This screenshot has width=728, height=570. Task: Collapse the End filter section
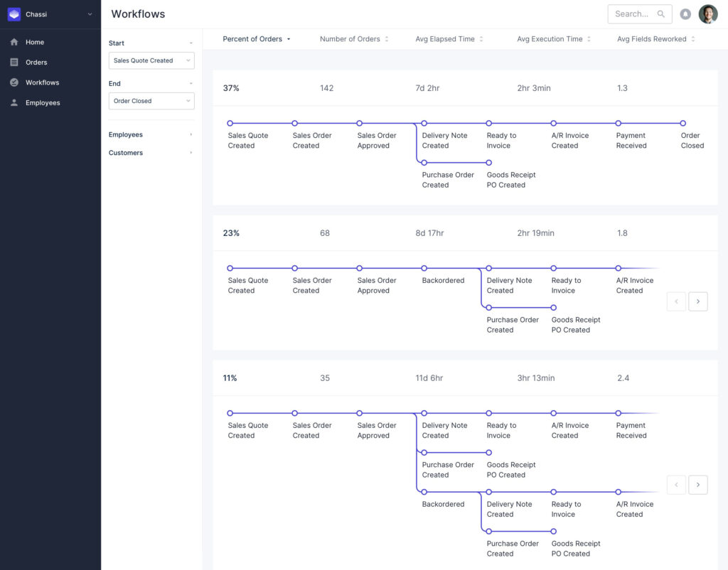[191, 84]
